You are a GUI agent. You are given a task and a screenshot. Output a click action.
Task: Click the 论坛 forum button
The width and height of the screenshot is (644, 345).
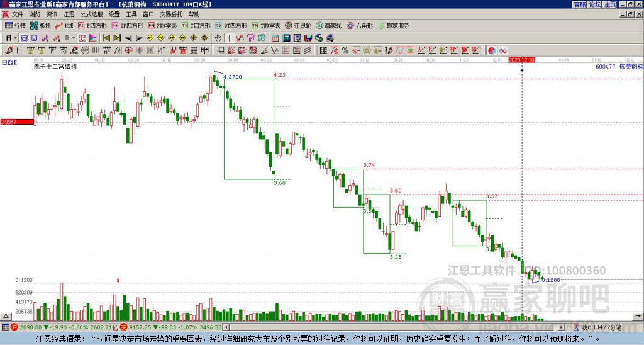595,4
